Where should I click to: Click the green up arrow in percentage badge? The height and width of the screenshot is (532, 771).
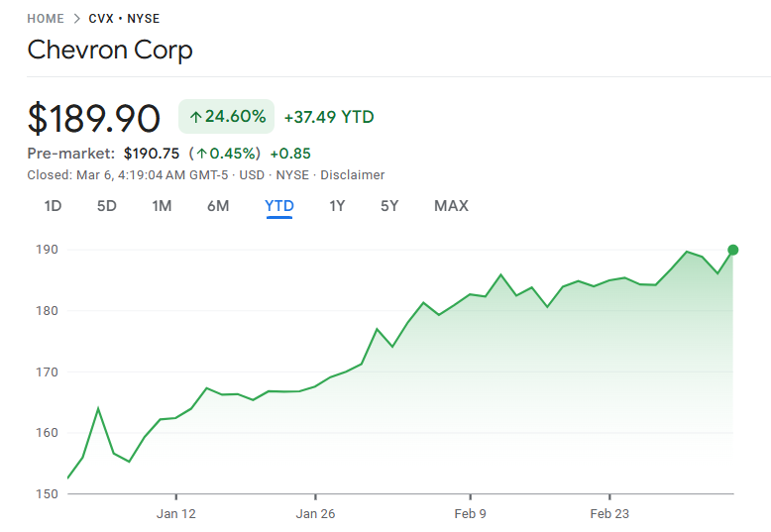tap(195, 117)
